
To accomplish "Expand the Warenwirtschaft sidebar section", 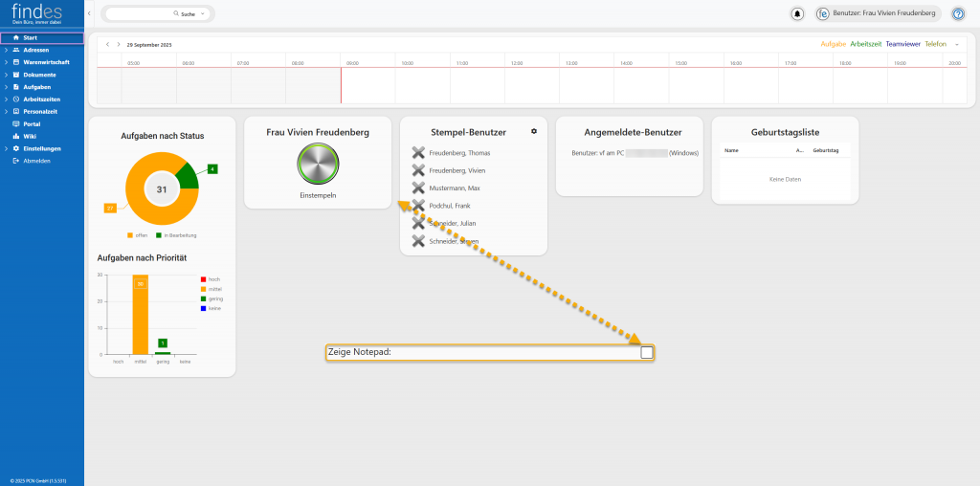I will click(5, 62).
